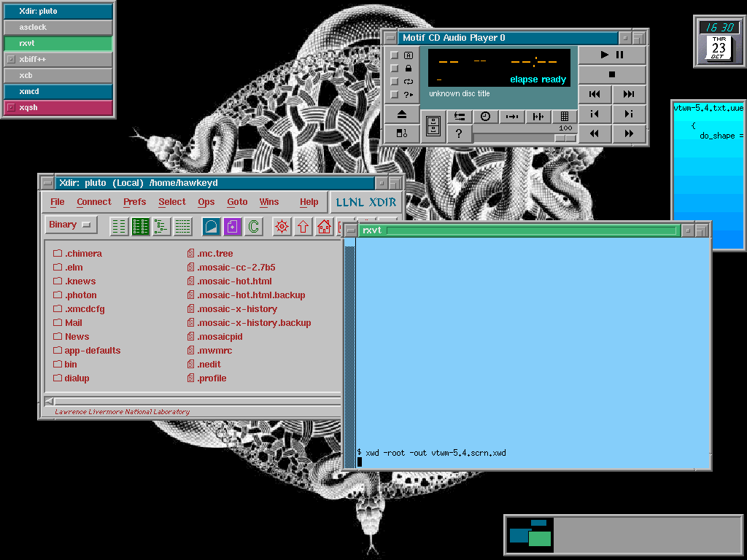Toggle the 'A' checkbox in CD player

(395, 55)
